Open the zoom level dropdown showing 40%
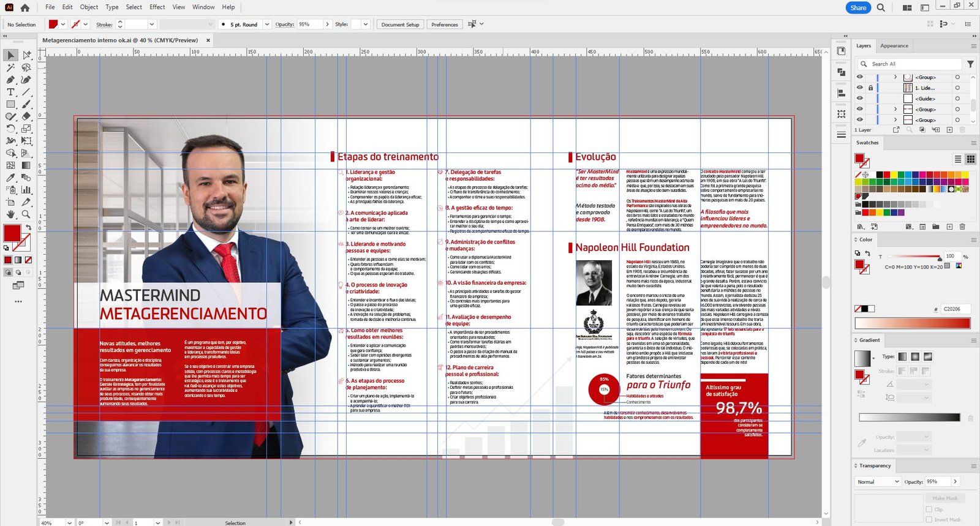 click(69, 522)
